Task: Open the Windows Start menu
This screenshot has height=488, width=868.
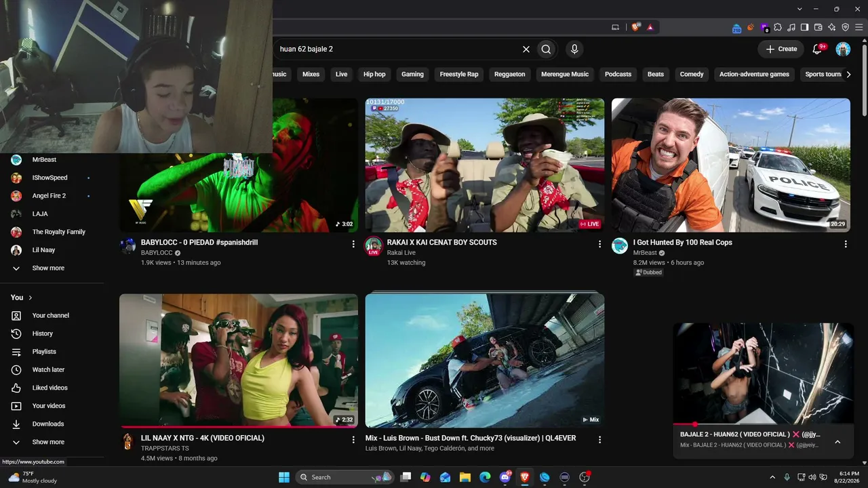Action: tap(284, 477)
